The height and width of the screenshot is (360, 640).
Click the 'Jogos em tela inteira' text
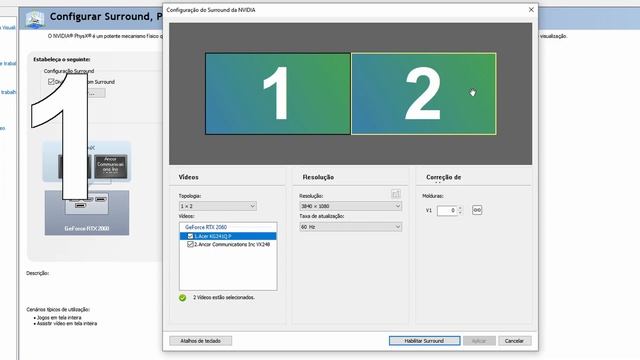59,318
